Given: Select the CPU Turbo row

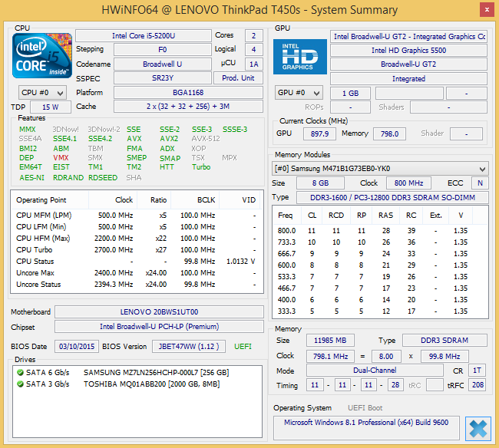Looking at the screenshot, I should pyautogui.click(x=136, y=250).
